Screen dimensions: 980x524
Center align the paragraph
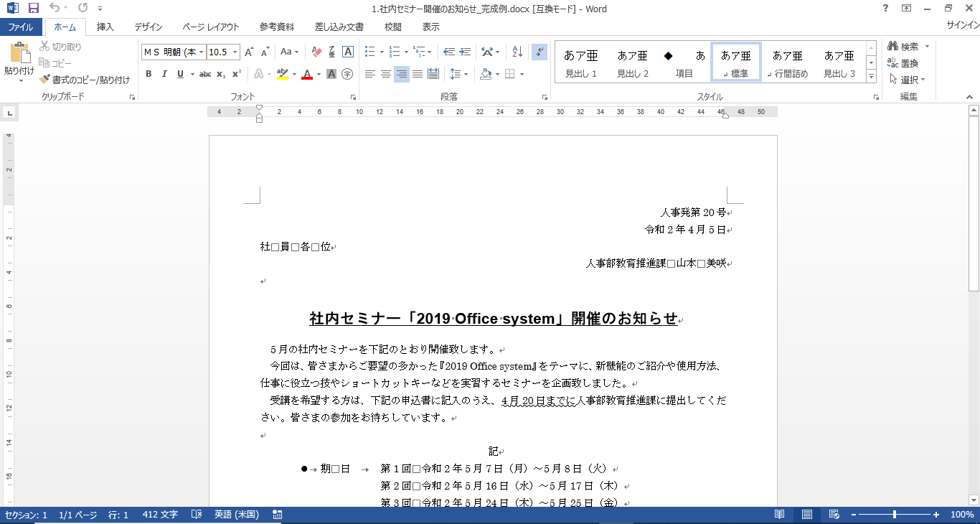coord(386,74)
